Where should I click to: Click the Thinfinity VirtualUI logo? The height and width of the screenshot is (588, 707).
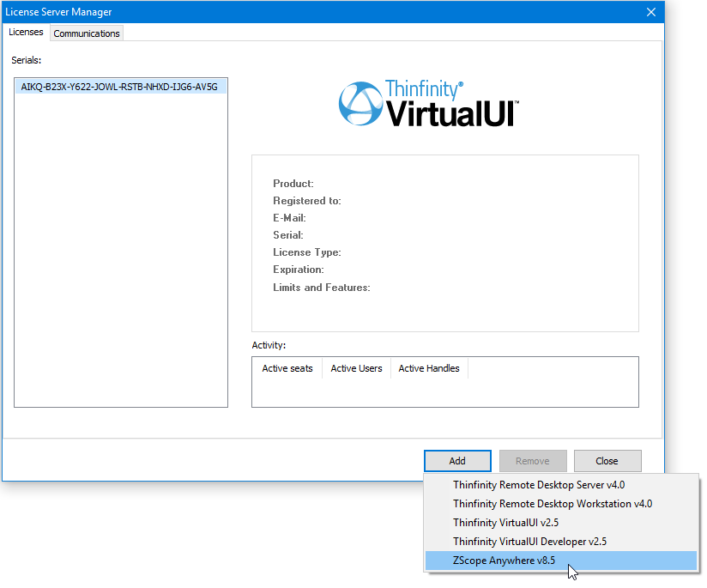(428, 104)
